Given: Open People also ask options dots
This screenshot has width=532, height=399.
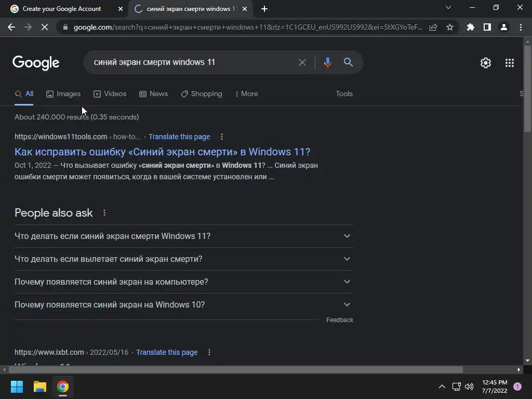Looking at the screenshot, I should [104, 212].
